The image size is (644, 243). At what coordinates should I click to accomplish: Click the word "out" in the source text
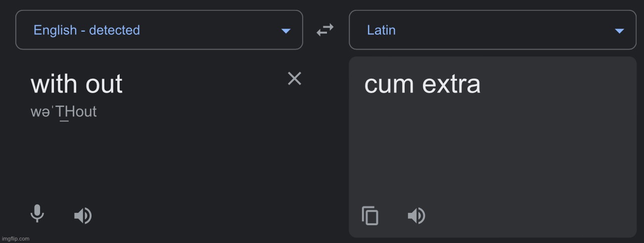[104, 84]
